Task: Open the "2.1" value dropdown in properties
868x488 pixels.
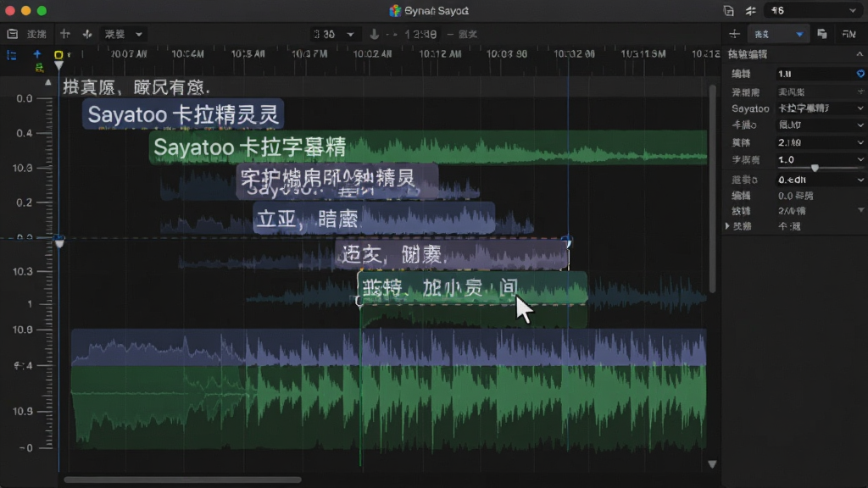Action: 821,142
